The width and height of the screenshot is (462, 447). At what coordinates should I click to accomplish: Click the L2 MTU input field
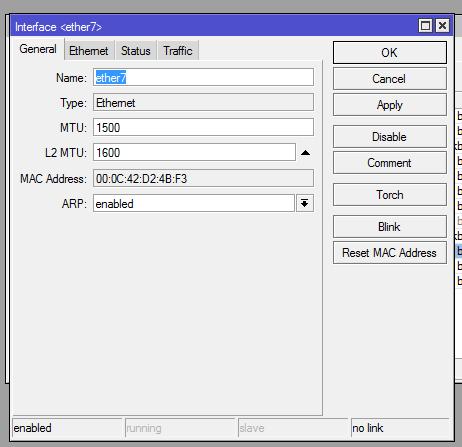[194, 152]
